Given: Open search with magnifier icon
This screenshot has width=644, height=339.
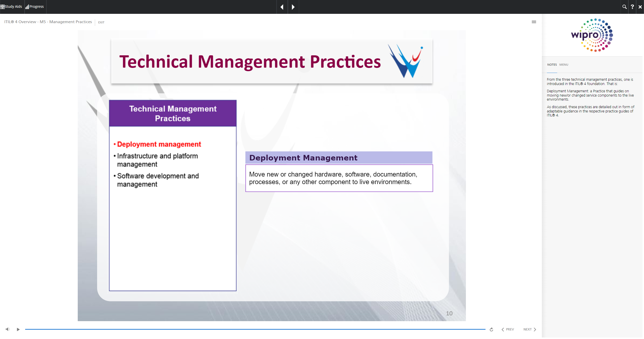Looking at the screenshot, I should coord(624,7).
